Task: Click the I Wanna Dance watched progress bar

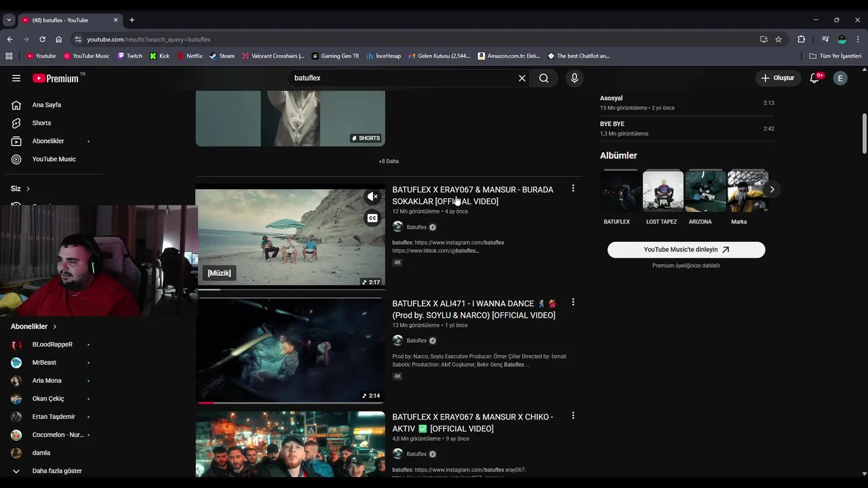Action: pyautogui.click(x=290, y=403)
